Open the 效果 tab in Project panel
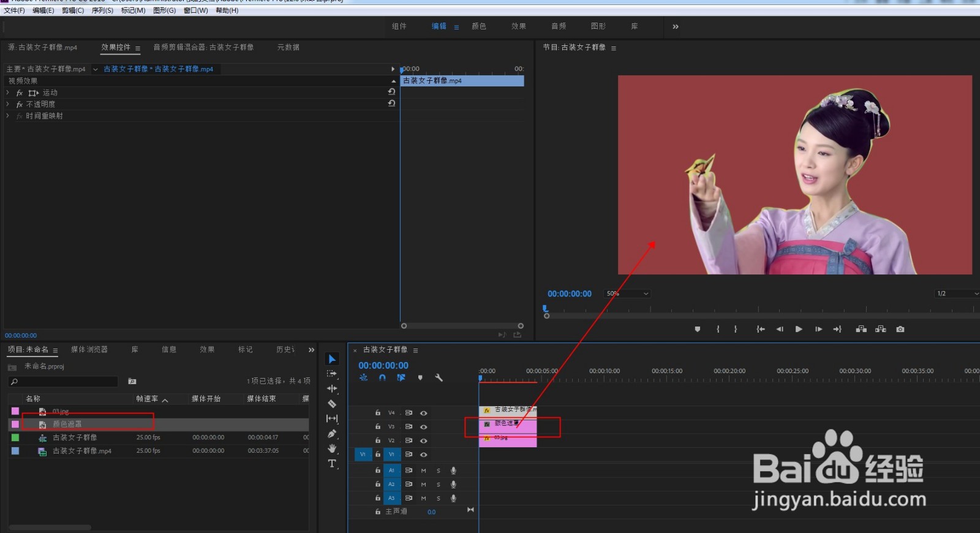The image size is (980, 533). click(x=207, y=350)
